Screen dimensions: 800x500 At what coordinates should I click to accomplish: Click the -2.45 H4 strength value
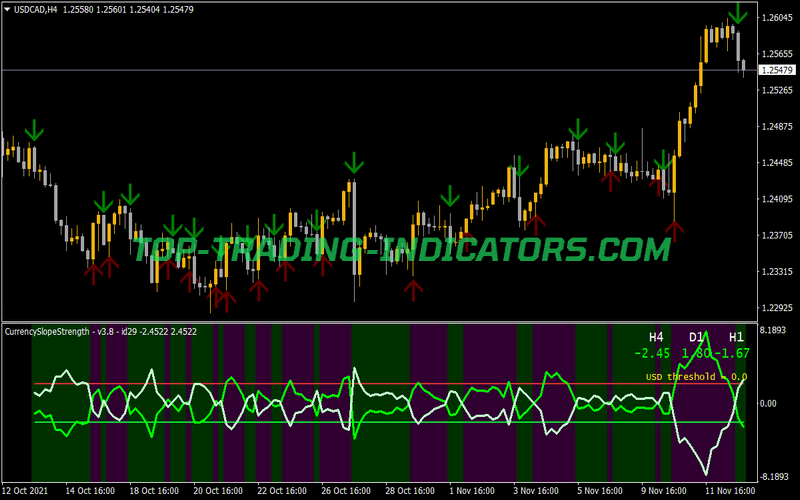(x=652, y=353)
